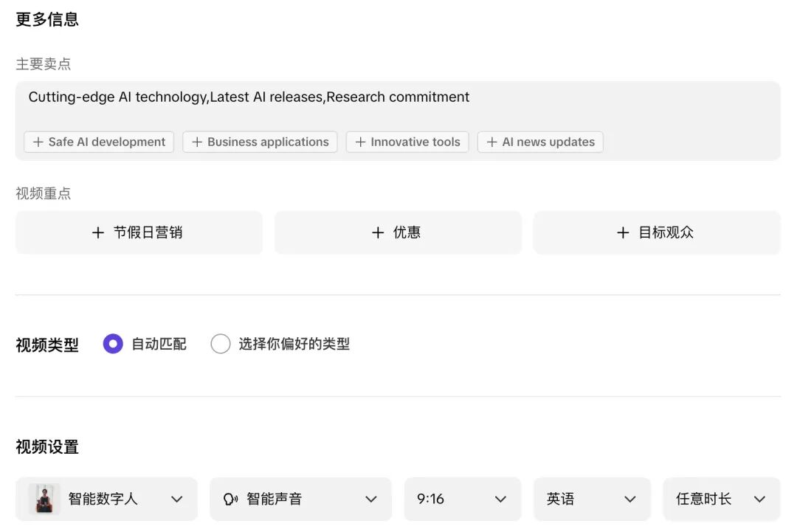Click the plus icon beside 优惠
The height and width of the screenshot is (532, 797).
tap(378, 232)
